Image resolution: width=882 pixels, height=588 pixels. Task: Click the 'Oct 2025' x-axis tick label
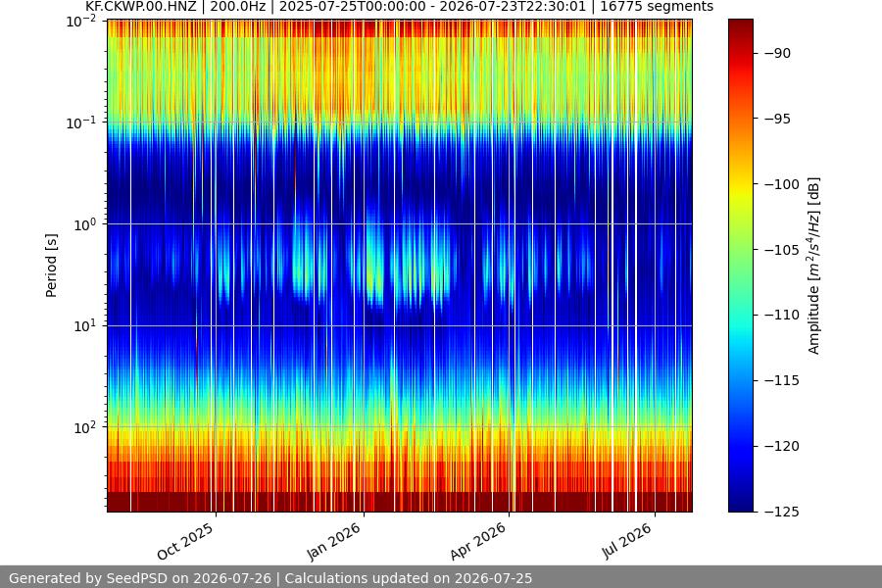(185, 541)
